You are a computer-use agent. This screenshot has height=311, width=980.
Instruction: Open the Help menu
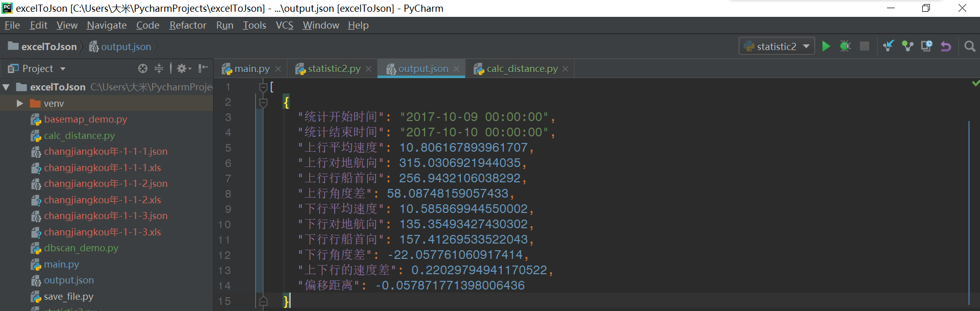(x=358, y=25)
